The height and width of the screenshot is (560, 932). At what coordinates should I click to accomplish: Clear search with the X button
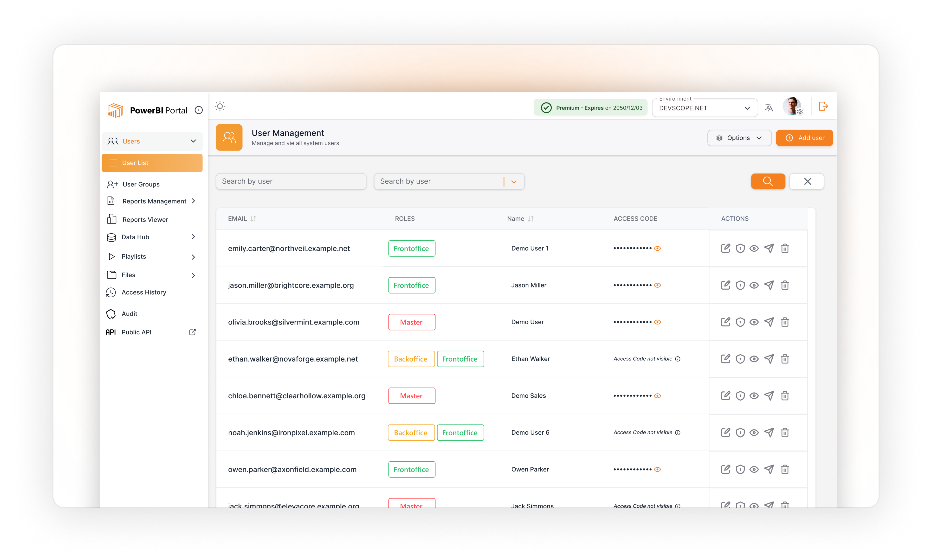click(807, 182)
